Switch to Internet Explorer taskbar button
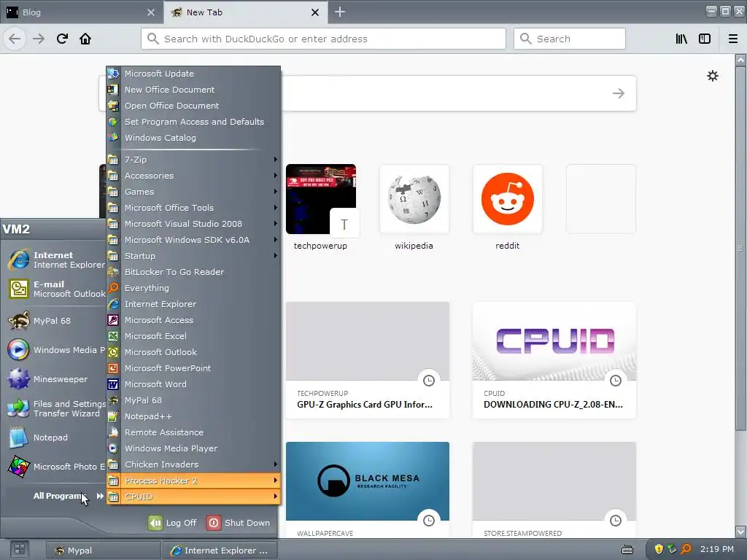Image resolution: width=747 pixels, height=560 pixels. click(x=220, y=550)
